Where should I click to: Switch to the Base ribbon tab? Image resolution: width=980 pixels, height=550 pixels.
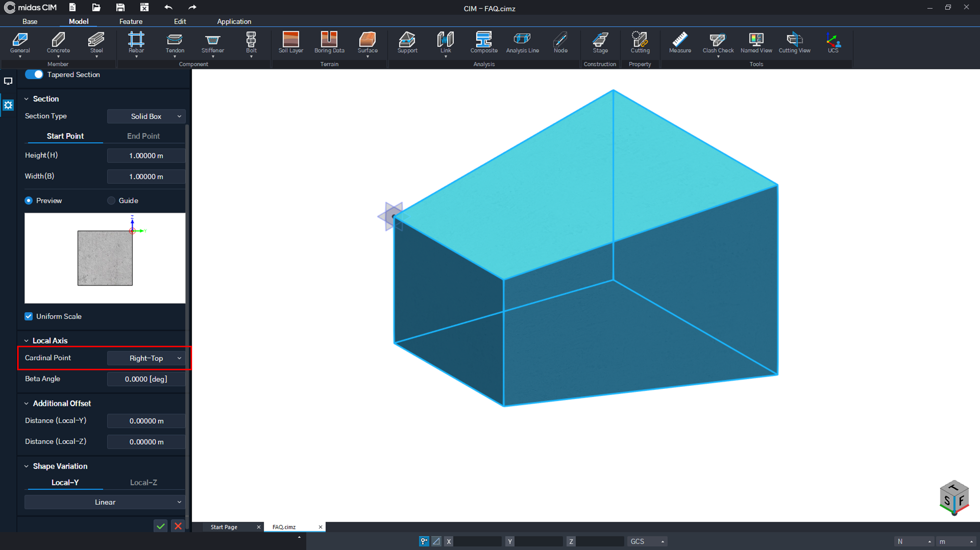coord(30,22)
